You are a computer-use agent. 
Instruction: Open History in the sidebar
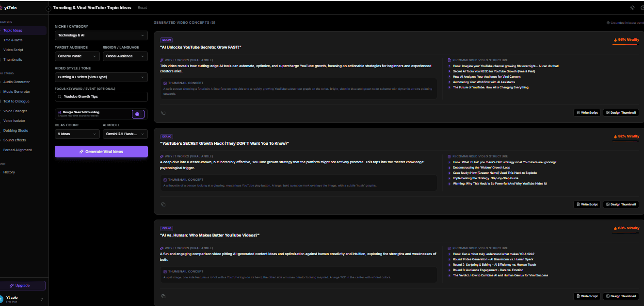23,172
